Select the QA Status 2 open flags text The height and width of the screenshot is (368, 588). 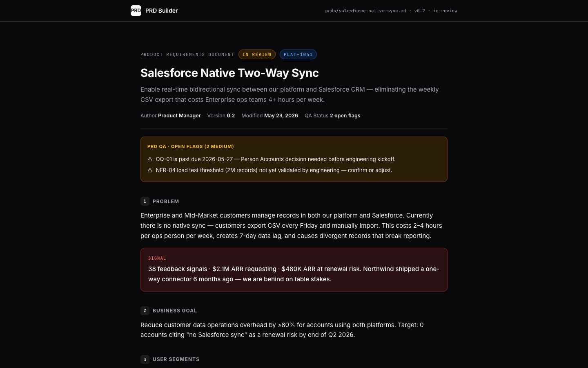point(332,116)
